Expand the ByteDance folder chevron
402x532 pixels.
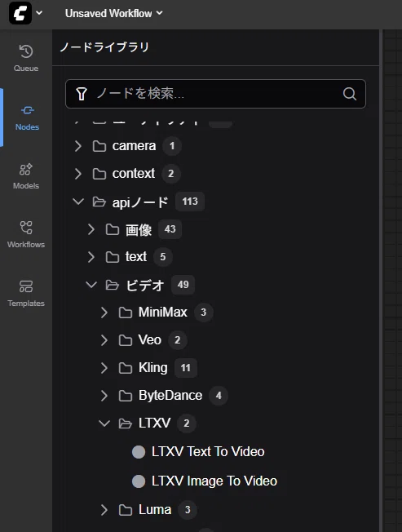pyautogui.click(x=104, y=396)
